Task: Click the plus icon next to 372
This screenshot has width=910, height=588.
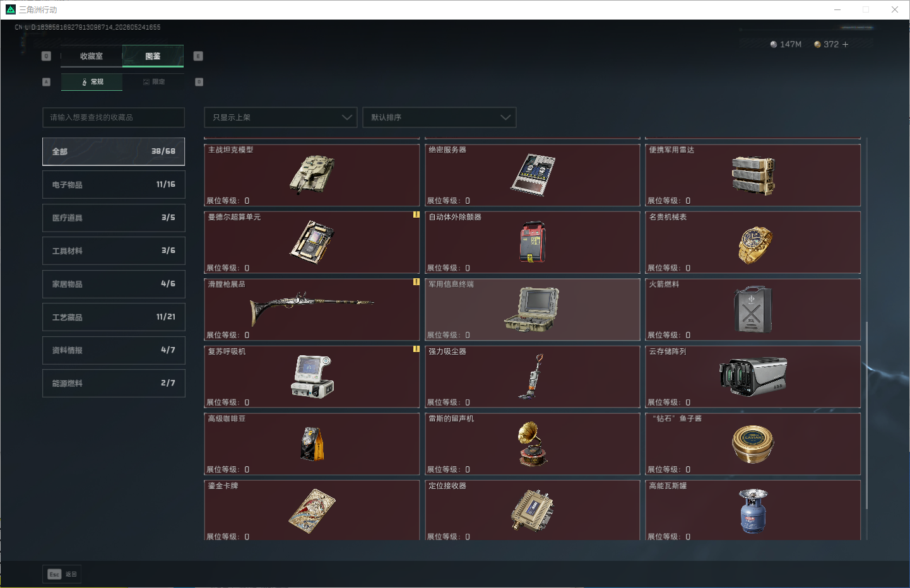Action: tap(846, 44)
